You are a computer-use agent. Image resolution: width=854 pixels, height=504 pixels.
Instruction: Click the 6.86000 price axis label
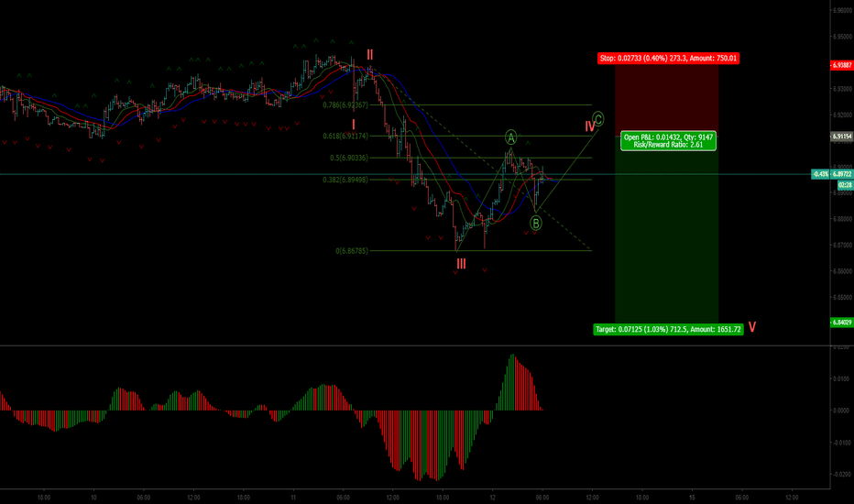point(842,271)
